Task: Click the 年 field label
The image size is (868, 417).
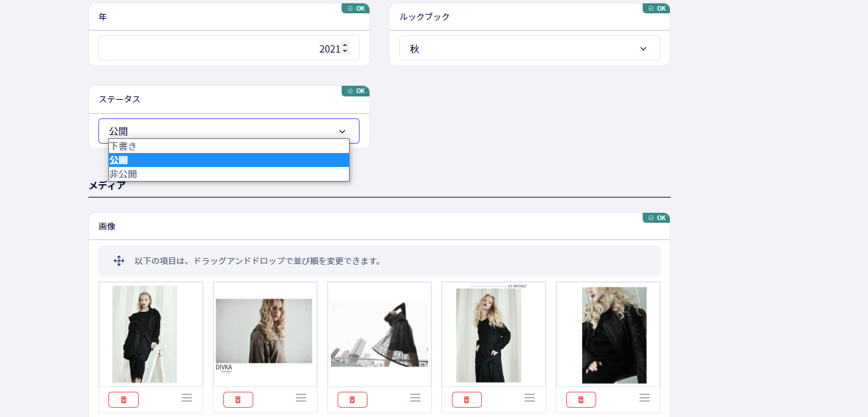Action: click(x=102, y=17)
